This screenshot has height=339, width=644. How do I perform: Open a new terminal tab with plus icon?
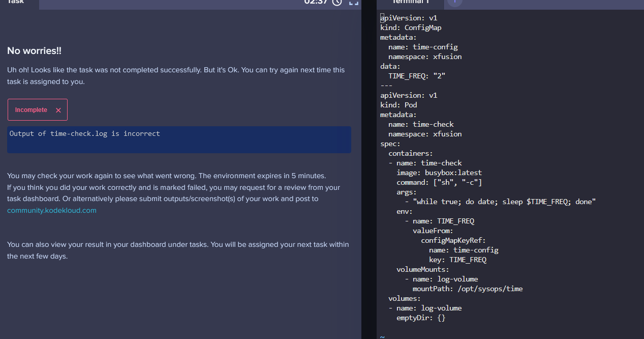[454, 2]
